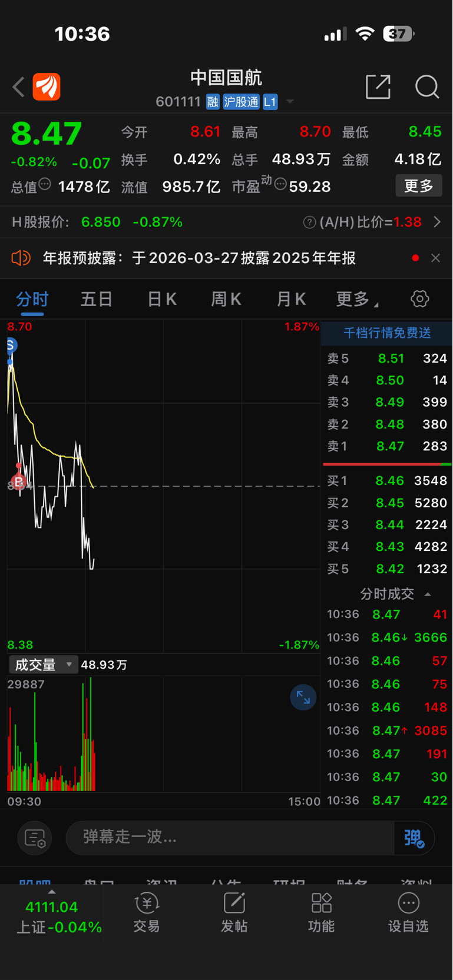Switch to 日K chart tab
The height and width of the screenshot is (980, 453).
pyautogui.click(x=162, y=299)
